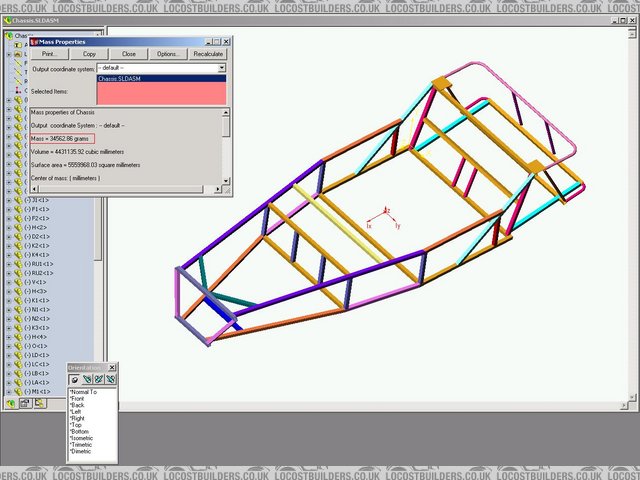Expand the K1<1> component in tree

tap(8, 300)
